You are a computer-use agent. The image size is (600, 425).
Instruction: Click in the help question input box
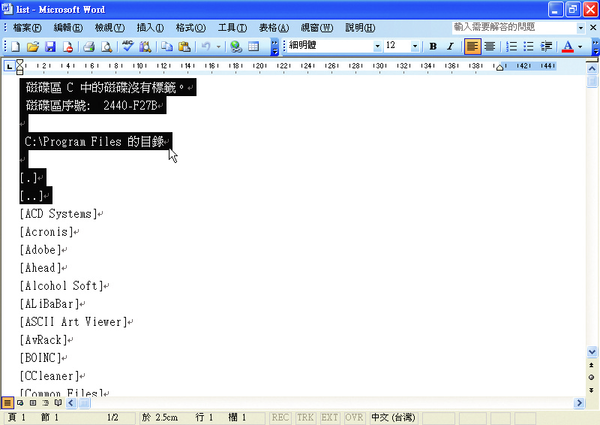tap(514, 28)
